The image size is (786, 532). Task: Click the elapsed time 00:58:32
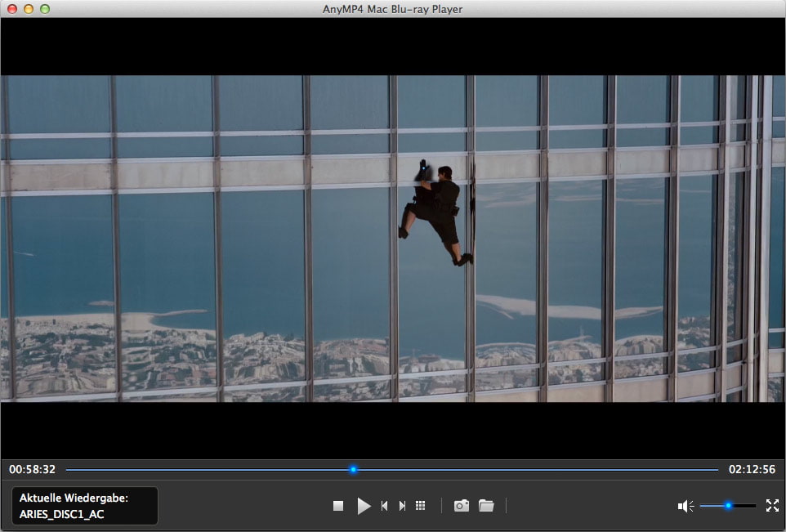pos(32,470)
